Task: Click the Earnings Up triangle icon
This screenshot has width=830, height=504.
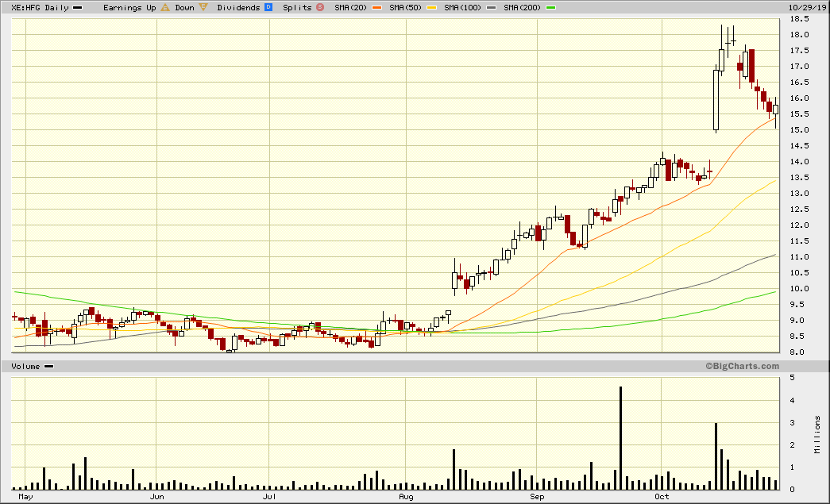Action: pos(165,7)
